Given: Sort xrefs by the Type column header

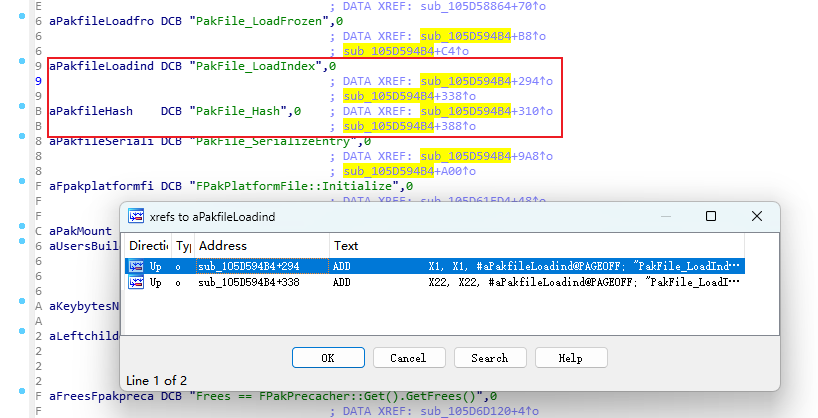Looking at the screenshot, I should click(183, 245).
